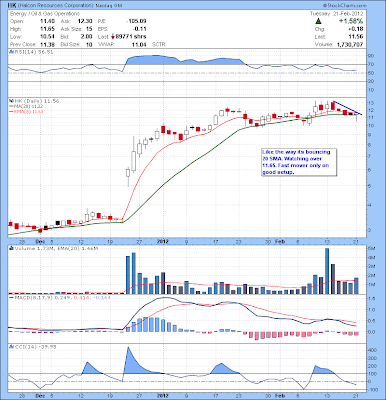Screen dimensions: 386x400
Task: Click the Prev Close value 11.38
Action: point(47,44)
